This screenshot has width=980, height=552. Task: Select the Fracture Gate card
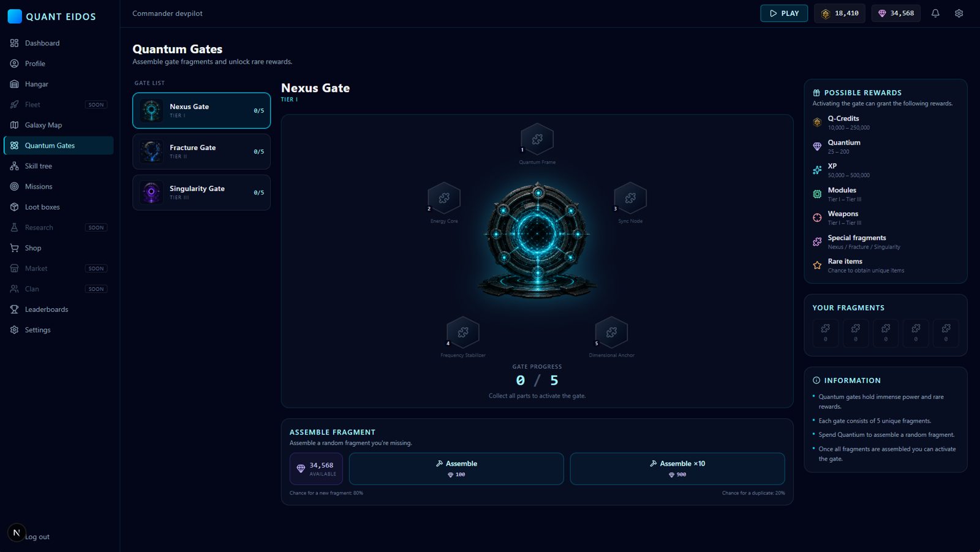pos(202,152)
